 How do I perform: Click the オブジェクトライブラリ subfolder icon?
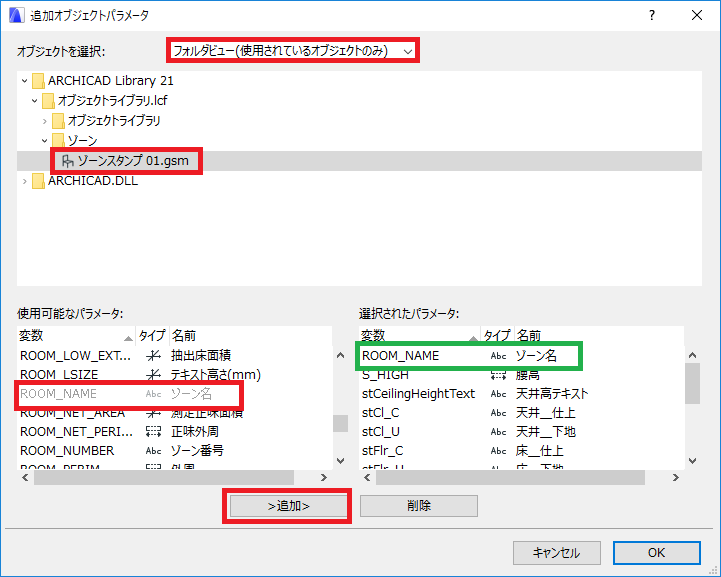[58, 121]
